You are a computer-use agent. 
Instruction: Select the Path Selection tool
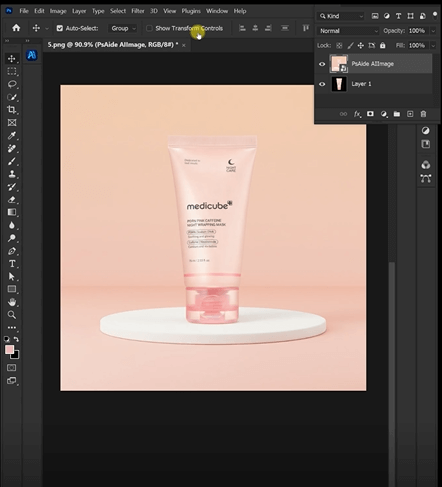pyautogui.click(x=12, y=276)
